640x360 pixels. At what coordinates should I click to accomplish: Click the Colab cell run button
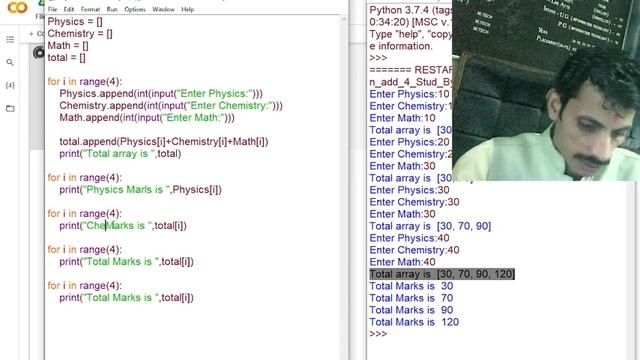tap(39, 53)
